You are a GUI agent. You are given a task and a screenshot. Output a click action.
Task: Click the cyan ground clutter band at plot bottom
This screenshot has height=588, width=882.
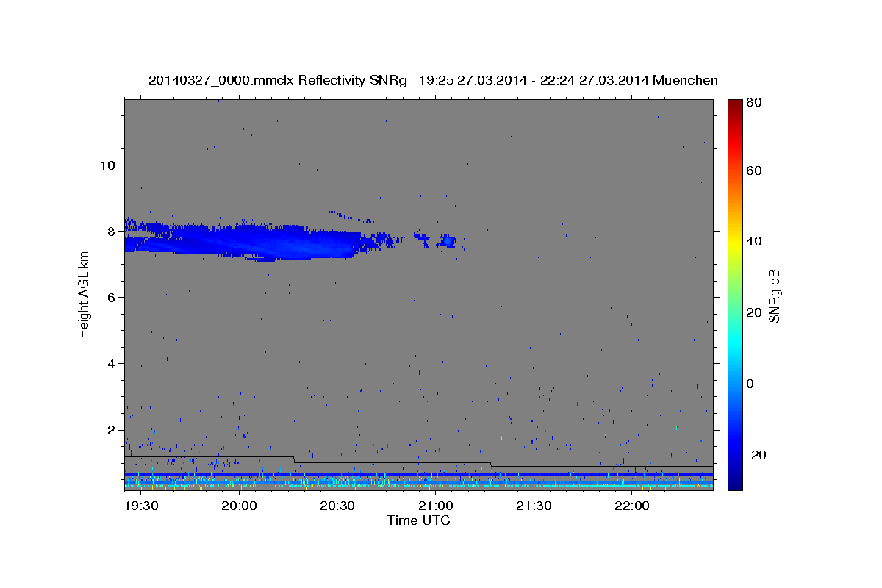tap(419, 486)
